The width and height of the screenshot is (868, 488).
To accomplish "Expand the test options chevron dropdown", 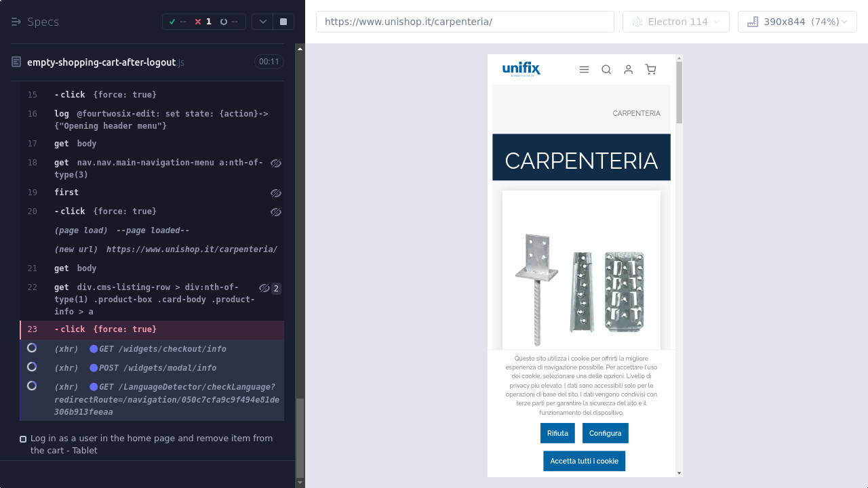I will [263, 22].
